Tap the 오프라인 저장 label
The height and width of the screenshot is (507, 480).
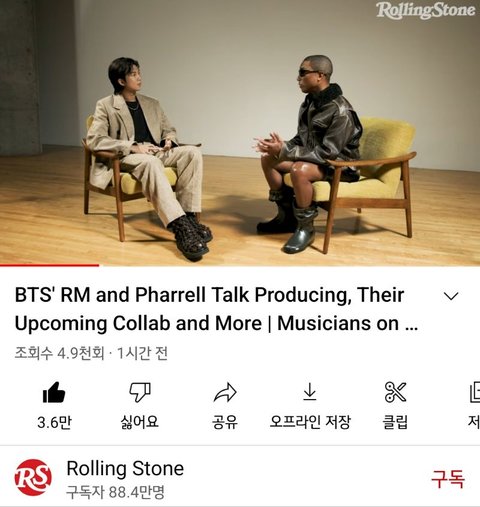[x=310, y=422]
